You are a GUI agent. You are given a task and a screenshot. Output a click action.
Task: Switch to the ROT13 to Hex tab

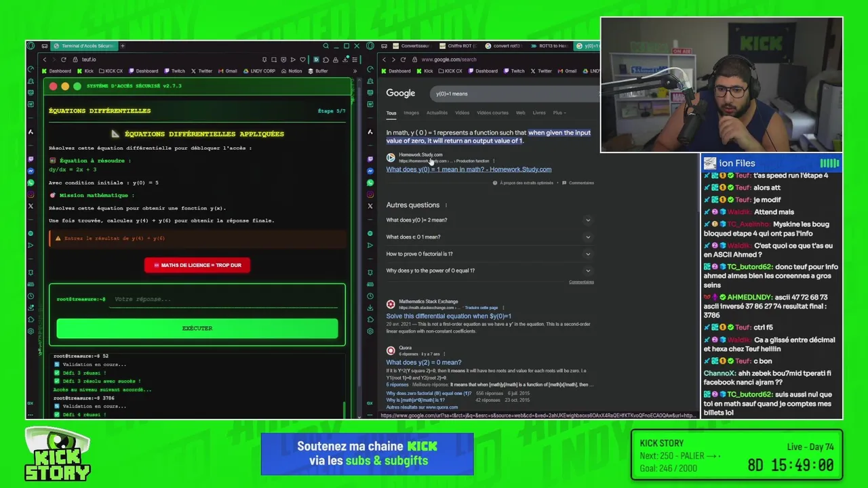[550, 46]
